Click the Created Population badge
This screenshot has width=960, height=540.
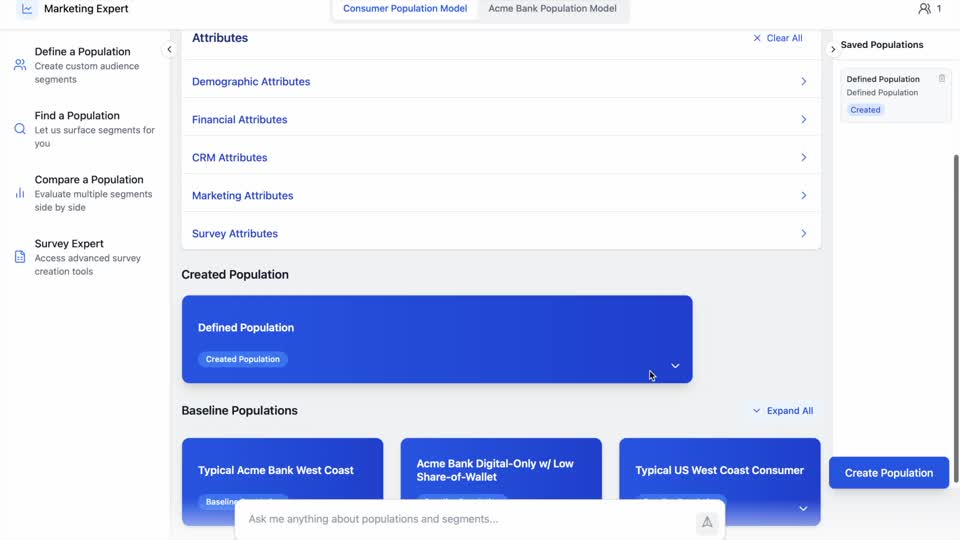[242, 359]
